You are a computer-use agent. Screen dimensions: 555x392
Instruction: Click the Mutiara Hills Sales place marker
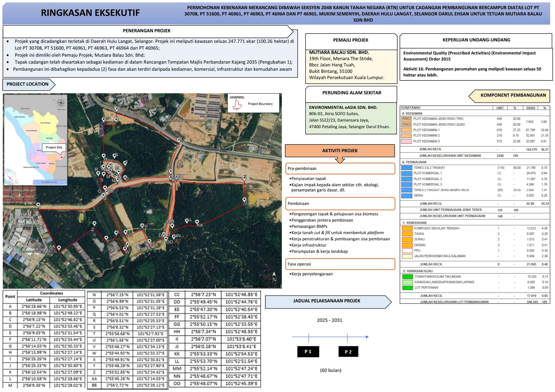point(253,149)
